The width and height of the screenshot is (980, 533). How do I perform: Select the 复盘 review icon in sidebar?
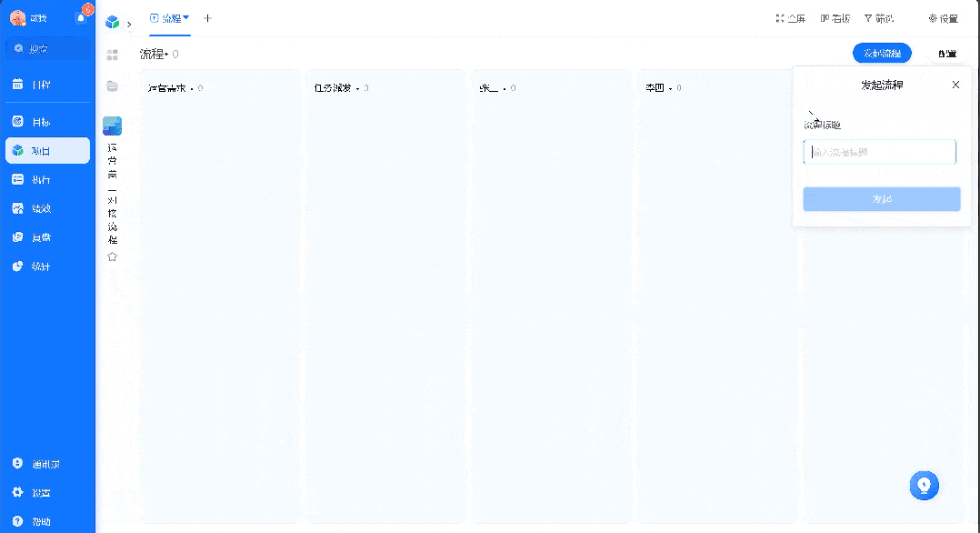[x=47, y=236]
